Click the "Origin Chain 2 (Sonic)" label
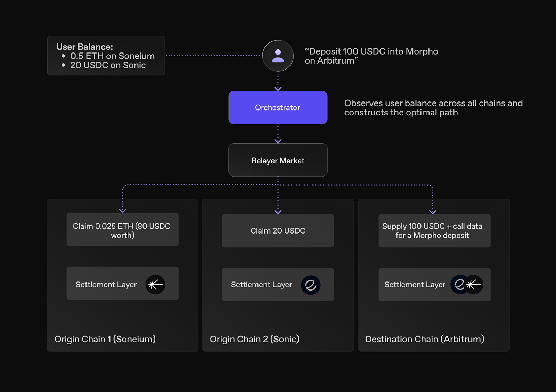 coord(255,339)
